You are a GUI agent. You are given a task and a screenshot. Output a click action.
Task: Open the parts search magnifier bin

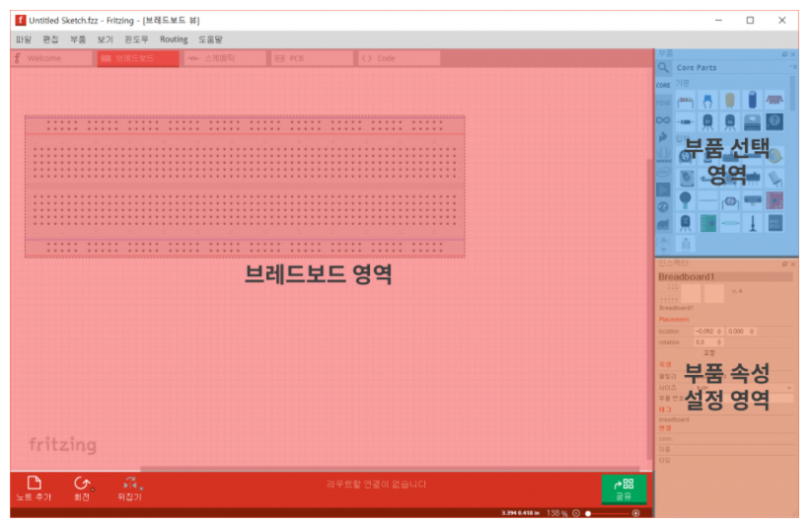click(x=663, y=68)
